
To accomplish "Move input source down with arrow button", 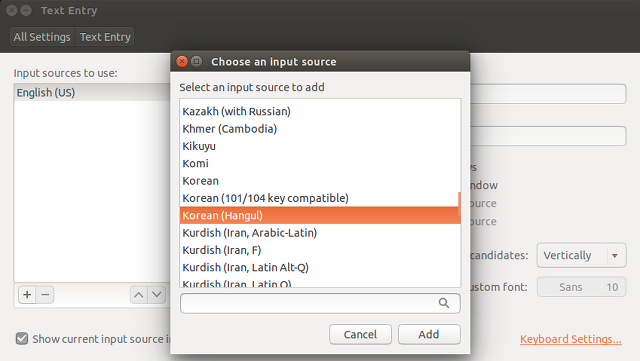I will coord(157,294).
